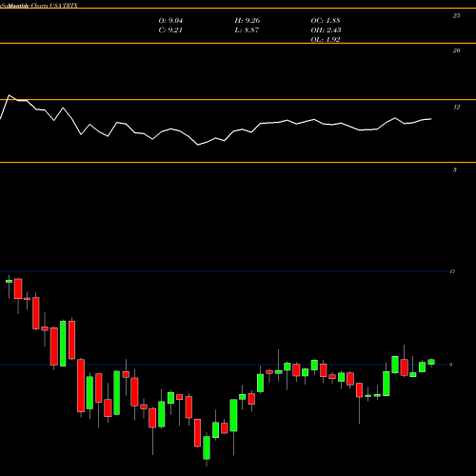Click the '12' axis label
476x476 pixels.
(456, 108)
